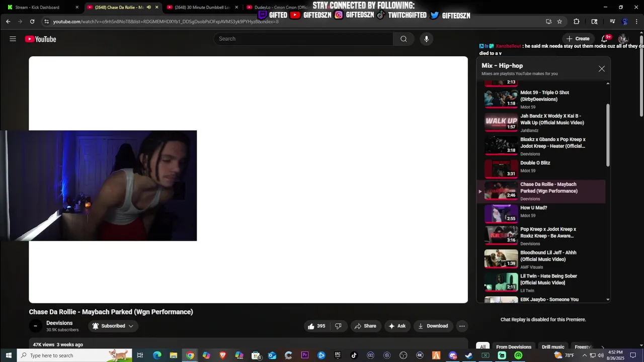Open YouTube notifications bell
Viewport: 644px width, 362px height.
605,39
